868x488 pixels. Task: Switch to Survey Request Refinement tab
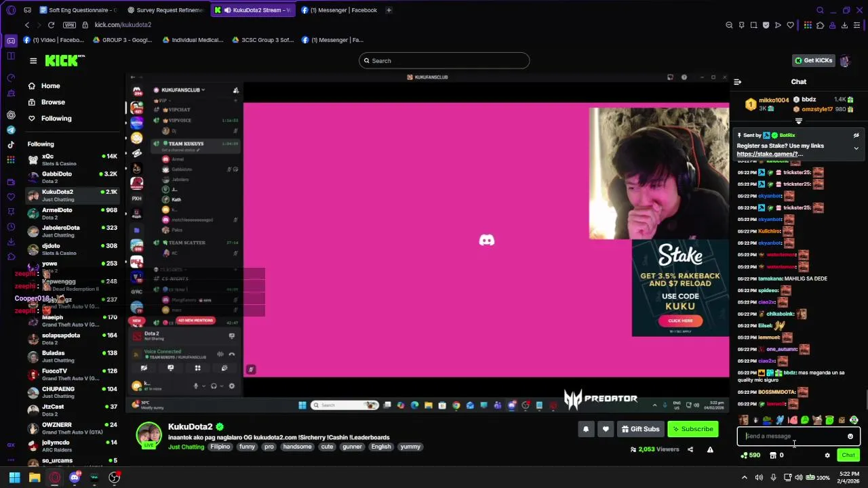[165, 10]
